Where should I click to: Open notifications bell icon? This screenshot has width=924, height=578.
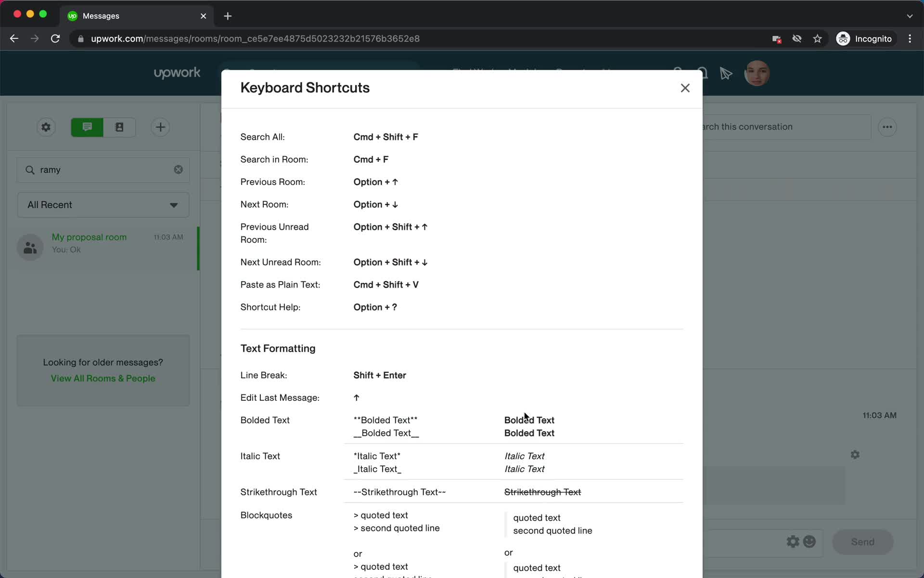coord(703,73)
